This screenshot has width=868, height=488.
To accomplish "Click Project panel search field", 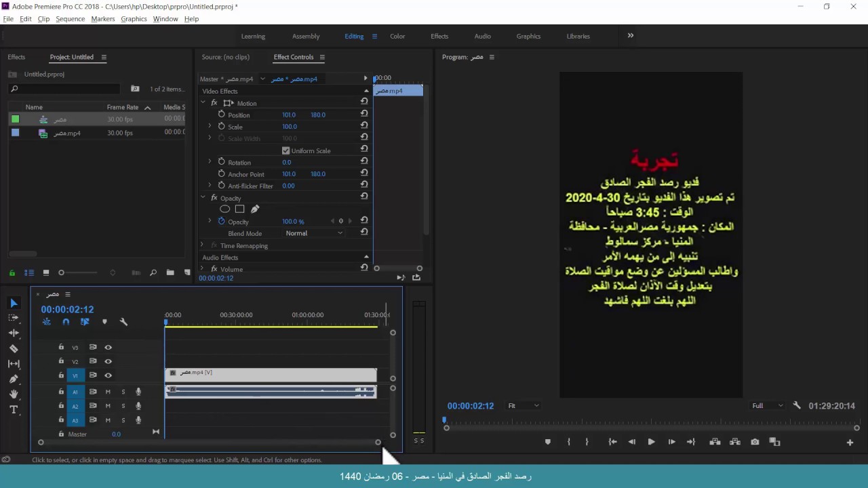I will [64, 89].
